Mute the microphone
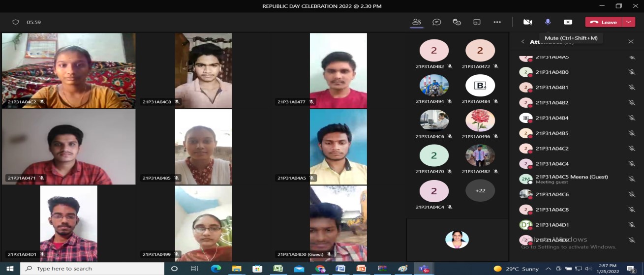This screenshot has height=275, width=644. point(548,22)
